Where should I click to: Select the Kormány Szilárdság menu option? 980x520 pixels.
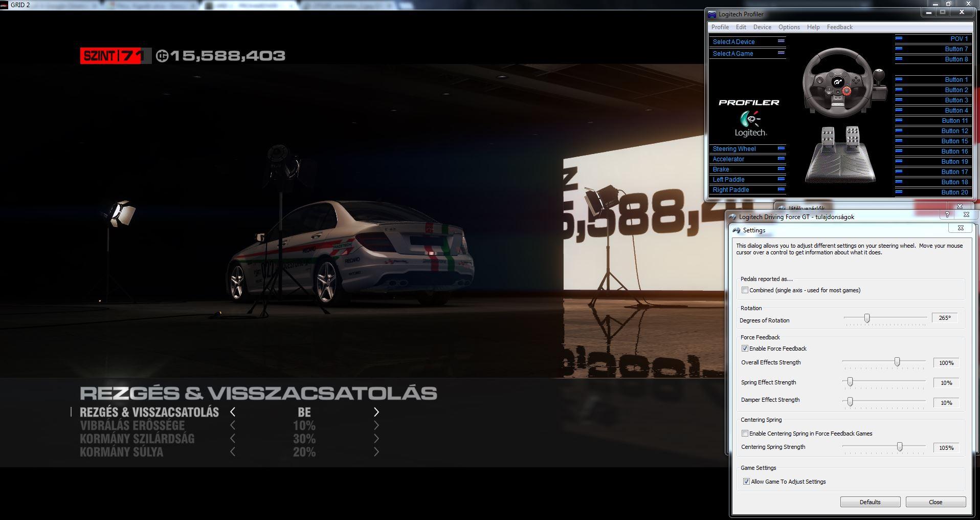pyautogui.click(x=137, y=439)
